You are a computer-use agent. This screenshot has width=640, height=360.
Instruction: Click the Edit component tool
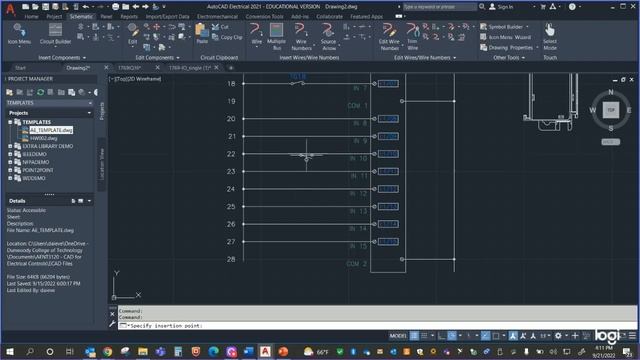click(133, 34)
